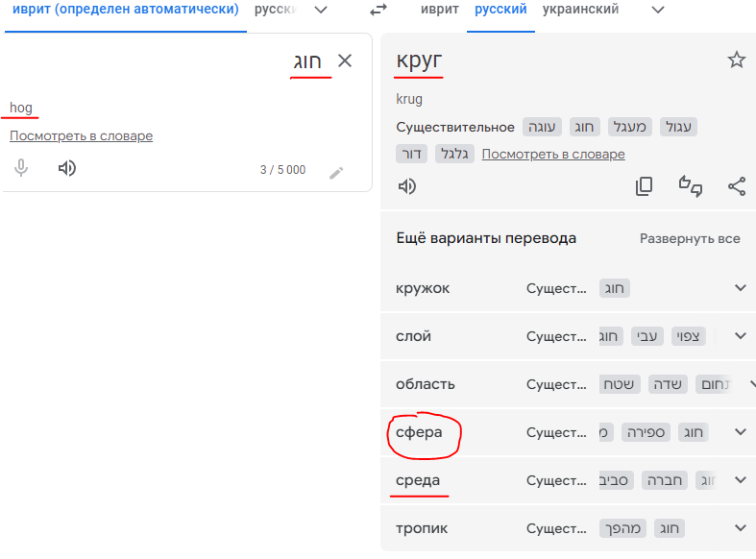The width and height of the screenshot is (756, 559).
Task: Click the microphone voice input icon
Action: pyautogui.click(x=21, y=168)
